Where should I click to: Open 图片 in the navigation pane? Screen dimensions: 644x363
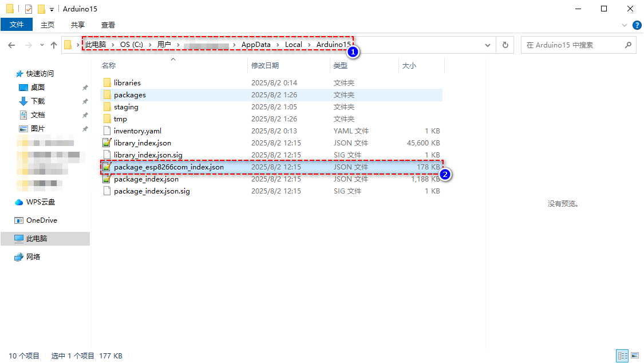(38, 128)
